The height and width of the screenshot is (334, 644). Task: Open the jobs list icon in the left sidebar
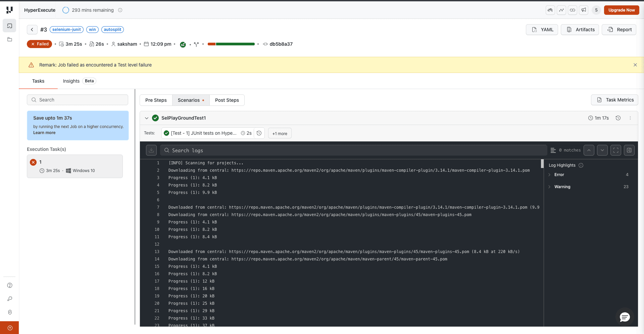coord(9,26)
